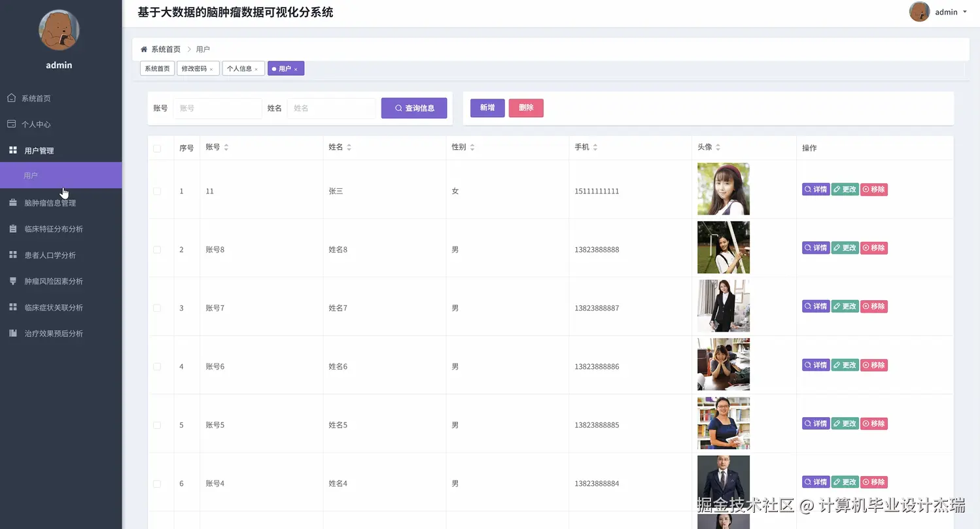This screenshot has height=529, width=980.
Task: Open the avatar thumbnail in the 账号5 row
Action: [x=724, y=423]
